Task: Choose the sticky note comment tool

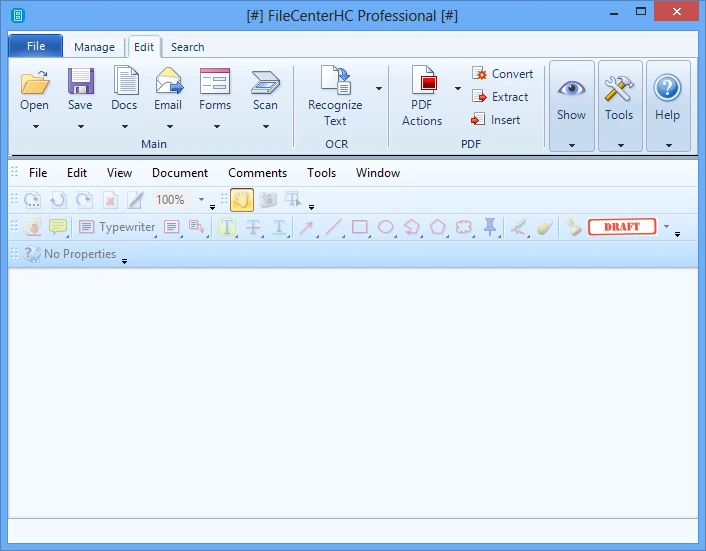Action: pos(58,227)
